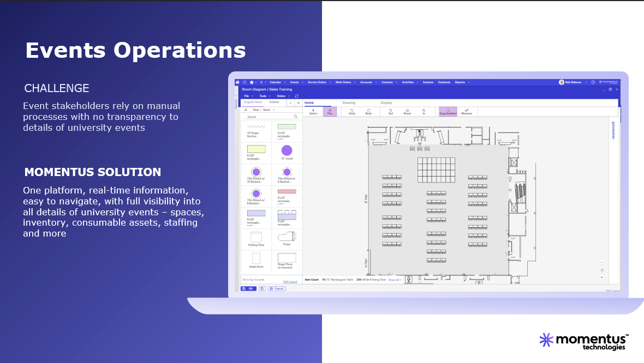Switch to the Drawing tab
This screenshot has width=644, height=363.
349,102
